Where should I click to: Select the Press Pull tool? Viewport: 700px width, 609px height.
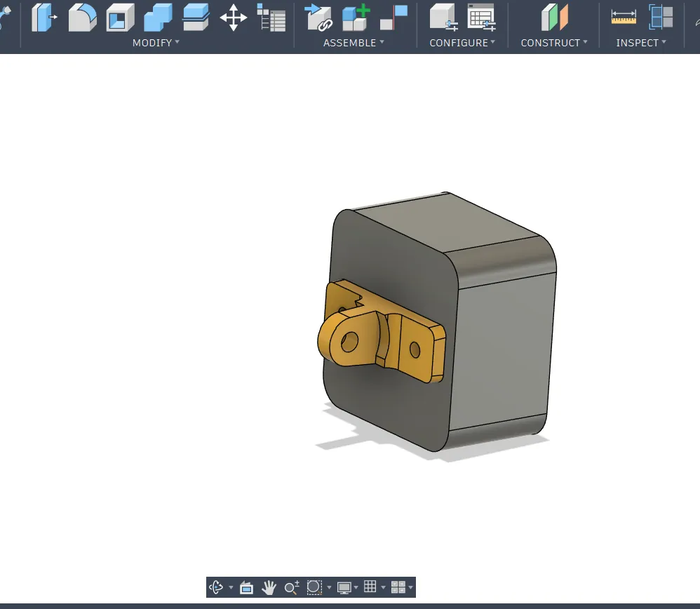tap(44, 18)
